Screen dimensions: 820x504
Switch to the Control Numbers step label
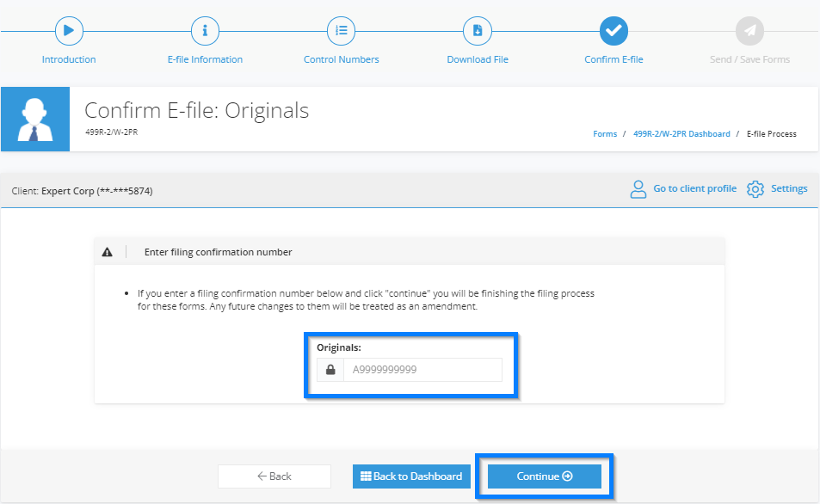(341, 59)
